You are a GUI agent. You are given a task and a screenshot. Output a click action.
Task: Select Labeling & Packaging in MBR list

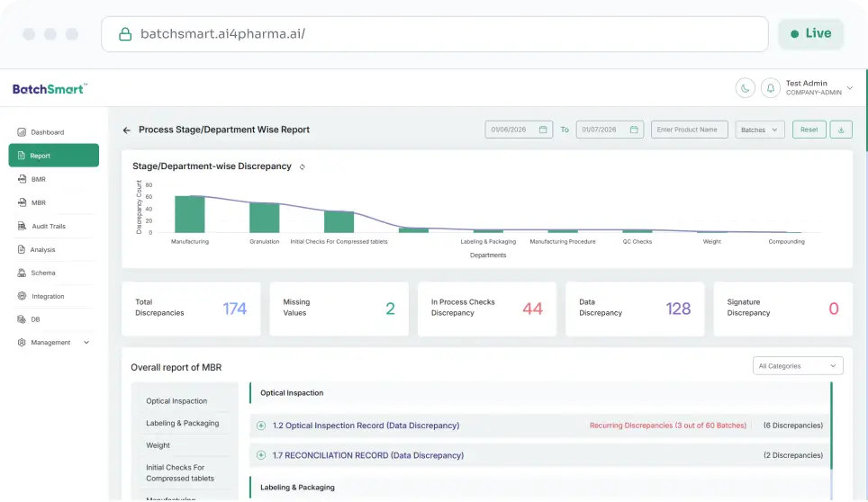click(x=182, y=423)
